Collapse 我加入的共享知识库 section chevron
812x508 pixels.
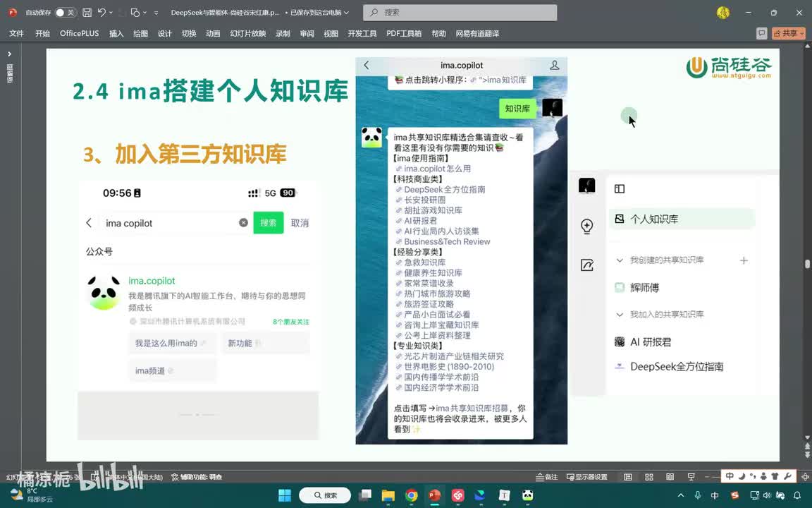pyautogui.click(x=620, y=315)
